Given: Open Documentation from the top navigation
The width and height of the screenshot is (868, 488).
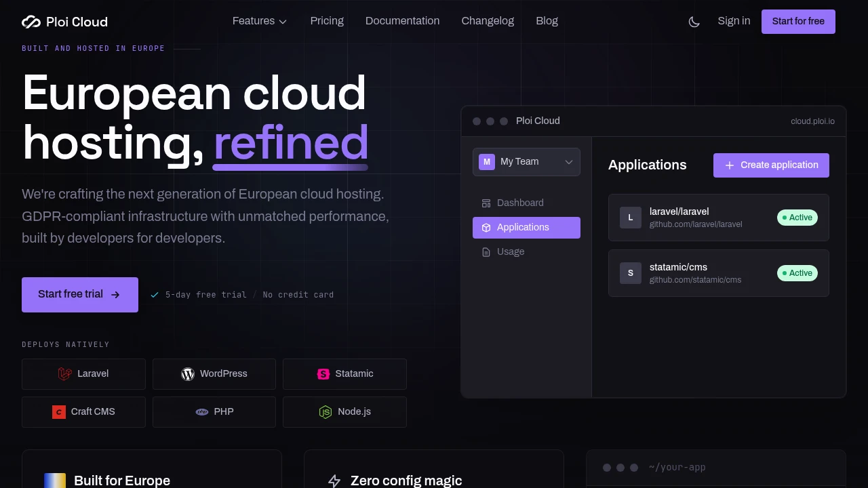Looking at the screenshot, I should [402, 21].
